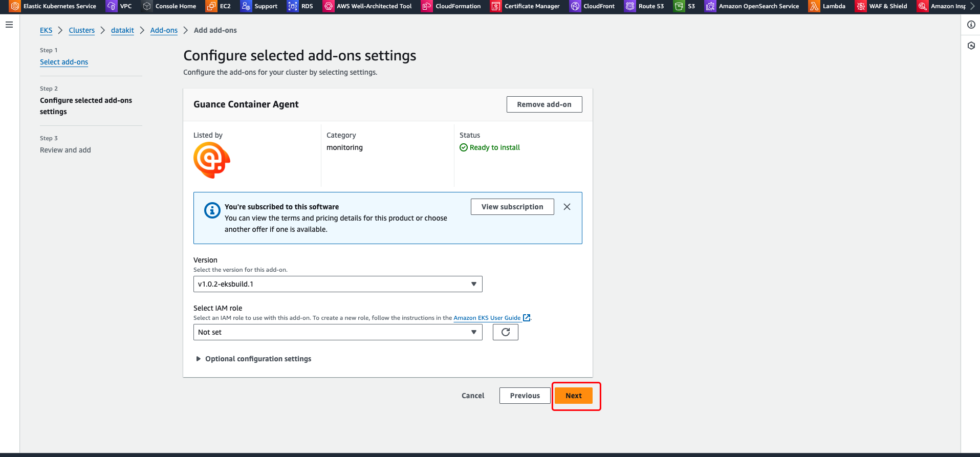Go to Select add-ons step link
The image size is (980, 457).
(x=64, y=62)
